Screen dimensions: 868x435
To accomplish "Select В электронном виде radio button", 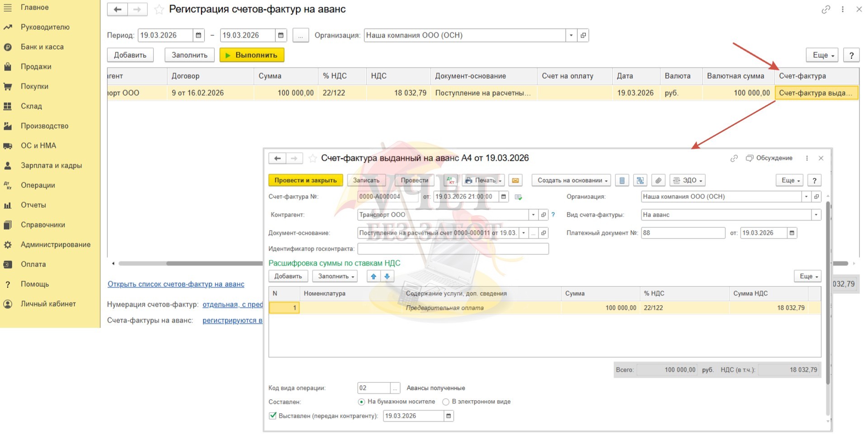I will (x=446, y=402).
